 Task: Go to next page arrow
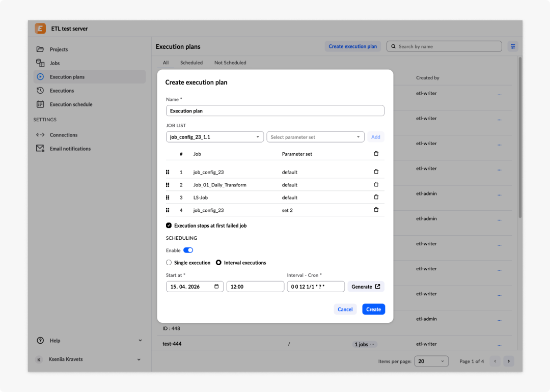[509, 361]
